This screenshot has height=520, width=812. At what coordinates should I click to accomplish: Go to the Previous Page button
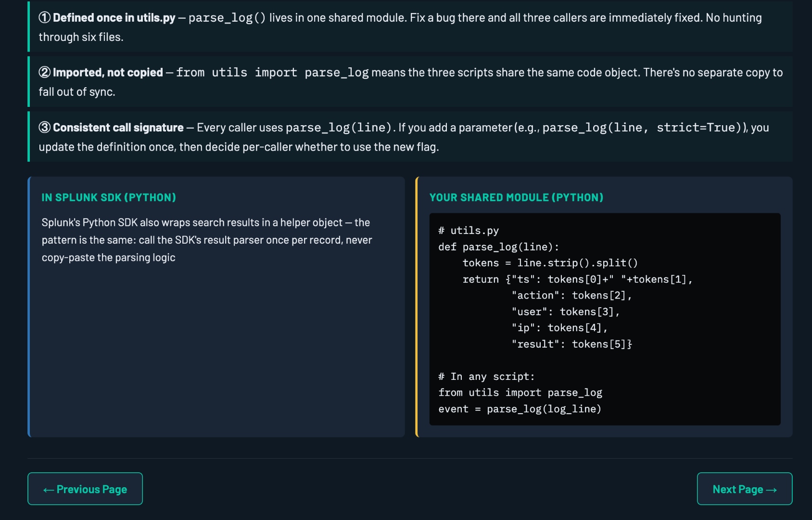click(x=85, y=489)
